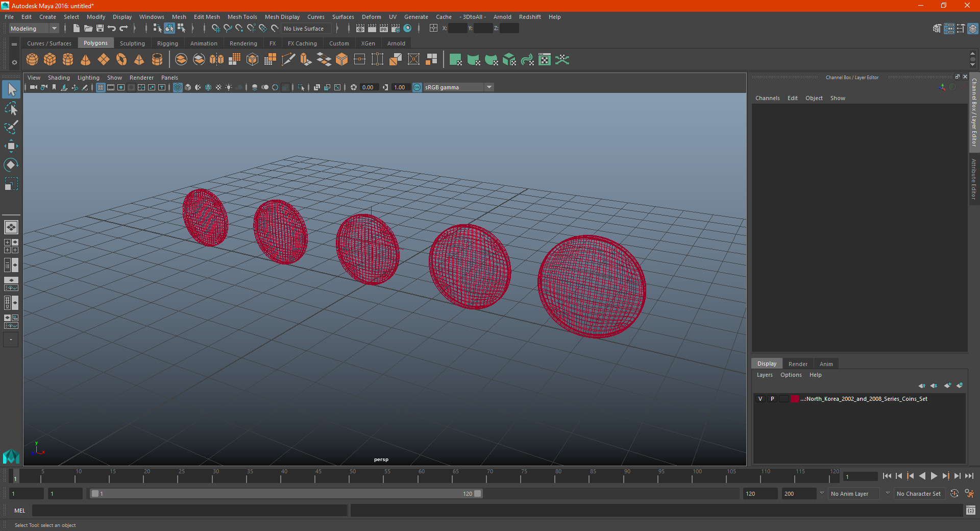Click the Animation Preferences icon by the range slider
Image resolution: width=980 pixels, height=531 pixels.
[969, 494]
